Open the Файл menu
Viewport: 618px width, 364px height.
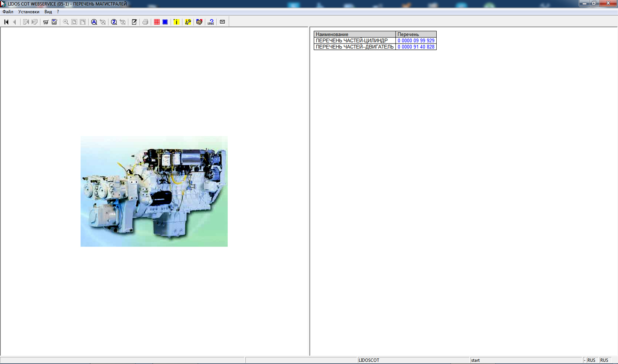pos(8,12)
